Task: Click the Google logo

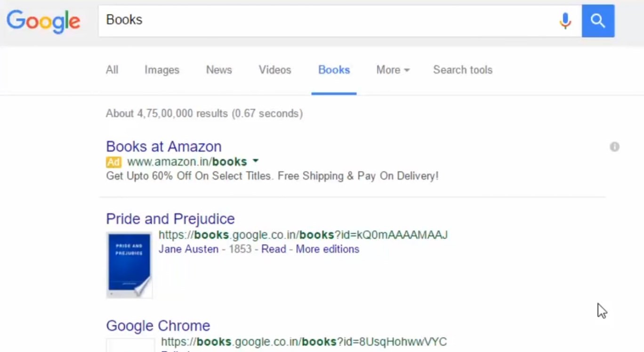Action: point(43,21)
